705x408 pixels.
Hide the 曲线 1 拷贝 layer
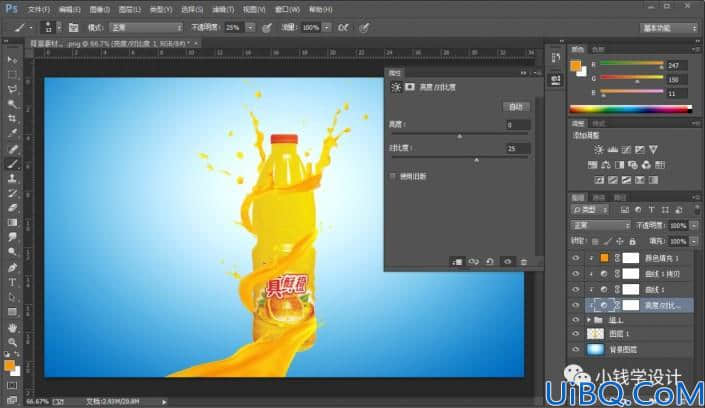point(576,274)
